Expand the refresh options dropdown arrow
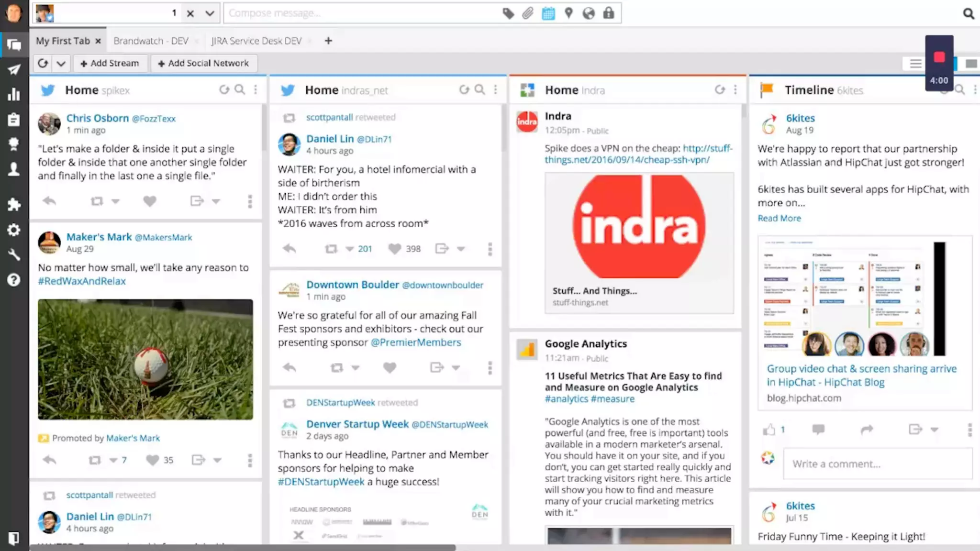Viewport: 980px width, 551px height. [x=61, y=63]
